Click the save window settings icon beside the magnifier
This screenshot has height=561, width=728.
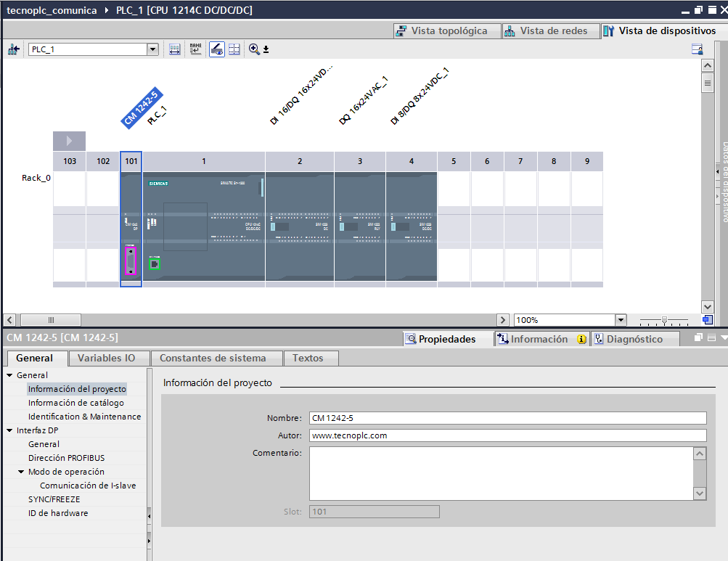266,49
